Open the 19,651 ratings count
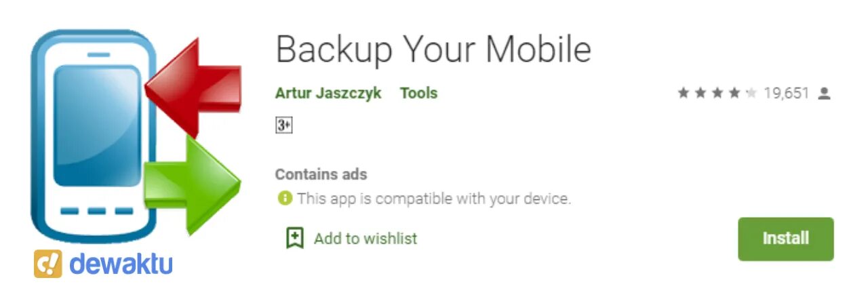 click(x=787, y=94)
